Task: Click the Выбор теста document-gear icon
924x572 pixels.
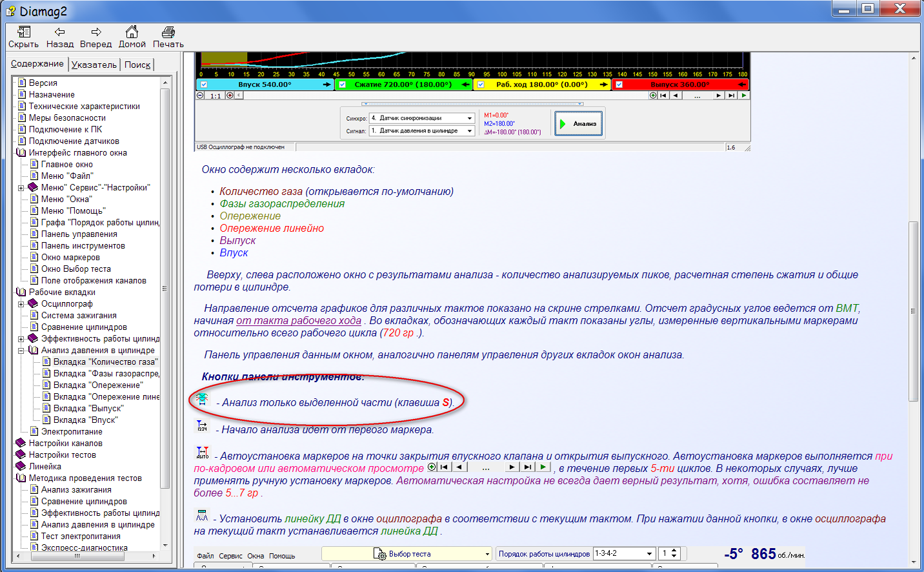Action: (x=379, y=554)
